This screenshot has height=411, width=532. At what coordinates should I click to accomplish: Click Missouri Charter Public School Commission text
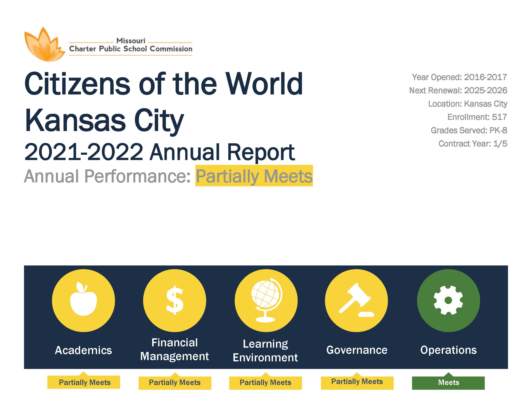[x=131, y=45]
